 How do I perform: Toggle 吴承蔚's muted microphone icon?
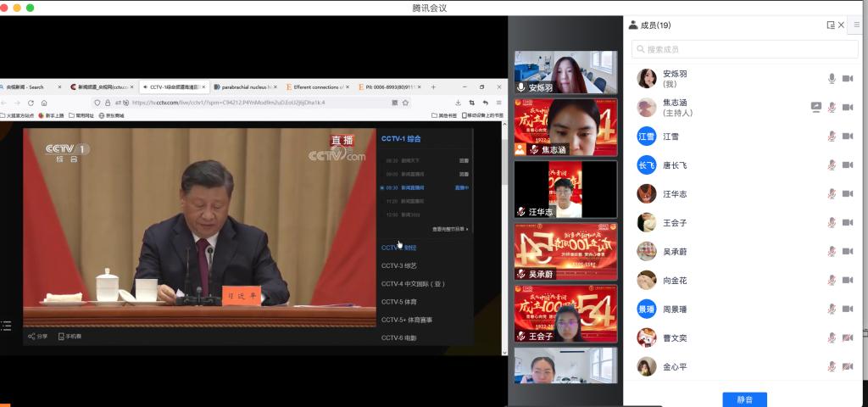(832, 251)
